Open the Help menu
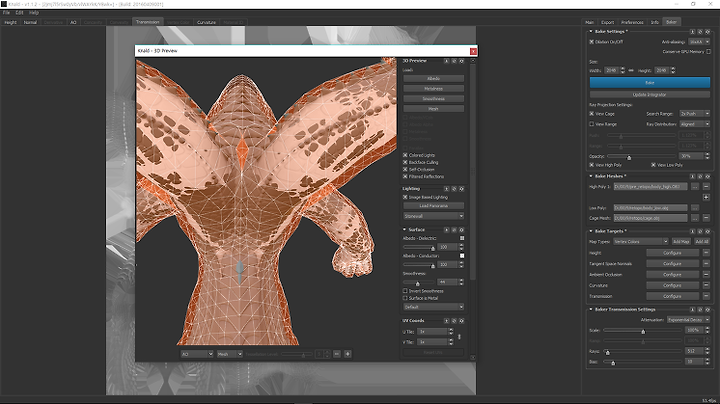Screen dimensions: 720x404 tap(34, 13)
